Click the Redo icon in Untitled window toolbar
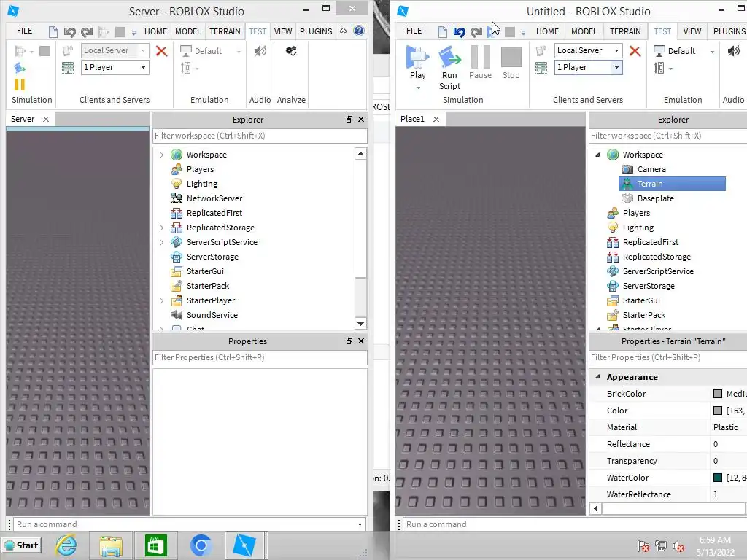This screenshot has width=747, height=560. coord(476,32)
